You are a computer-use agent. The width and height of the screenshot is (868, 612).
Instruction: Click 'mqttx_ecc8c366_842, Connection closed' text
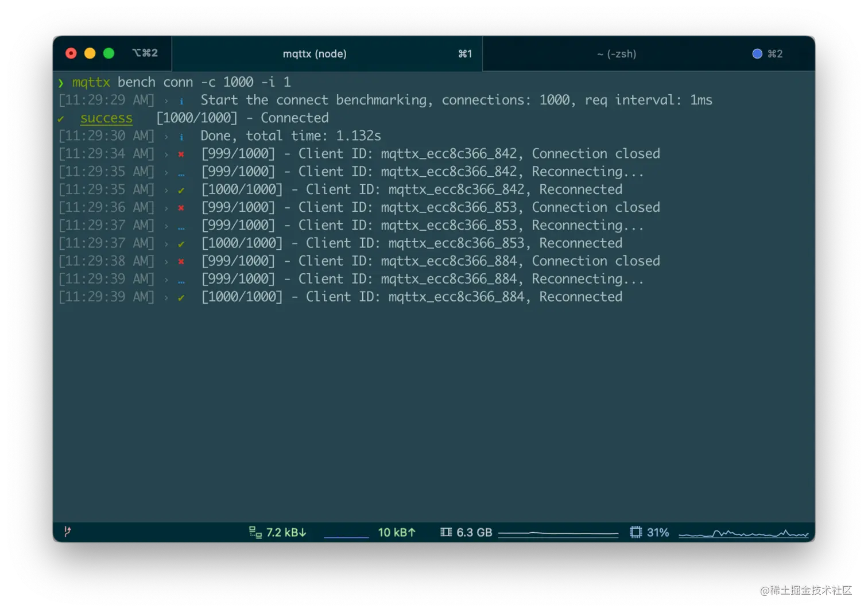(x=520, y=153)
